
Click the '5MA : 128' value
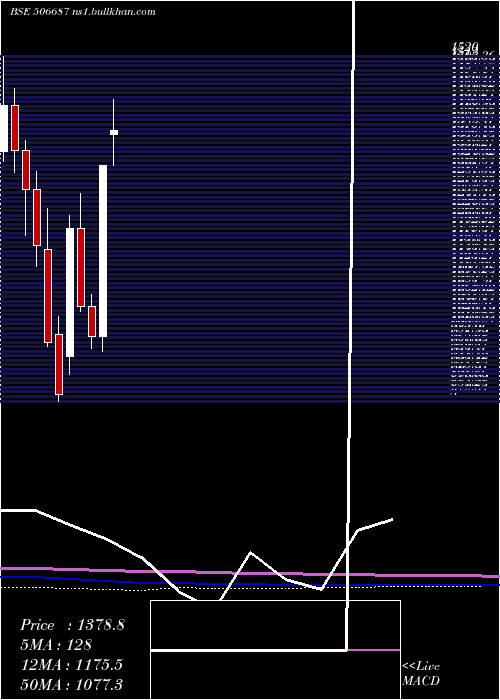tap(56, 645)
